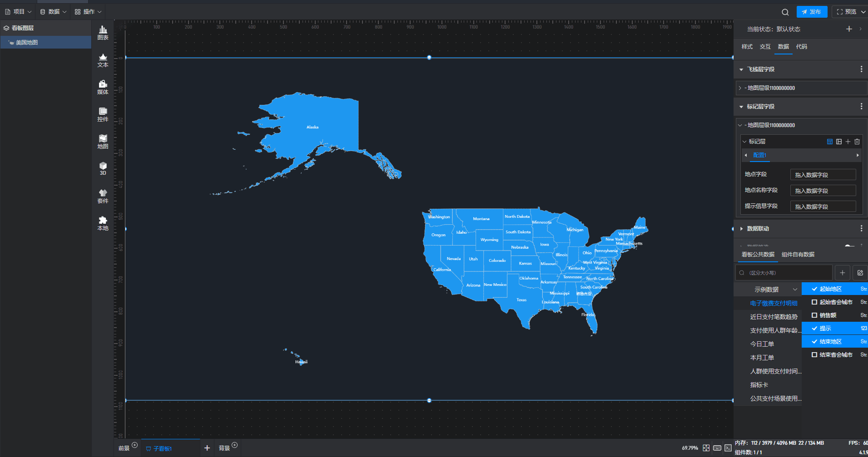Select the 近日支付笔数趋势 dataset

774,317
